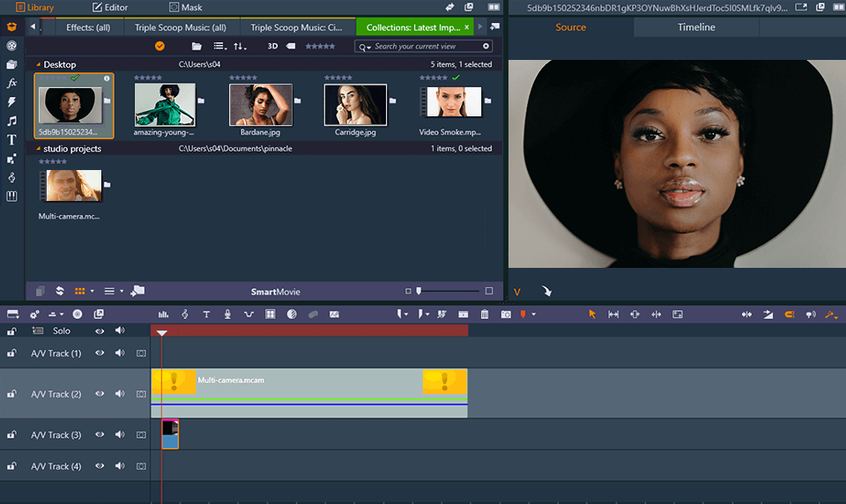Hide A/V Track (1) using eye icon
This screenshot has height=504, width=846.
click(x=100, y=353)
